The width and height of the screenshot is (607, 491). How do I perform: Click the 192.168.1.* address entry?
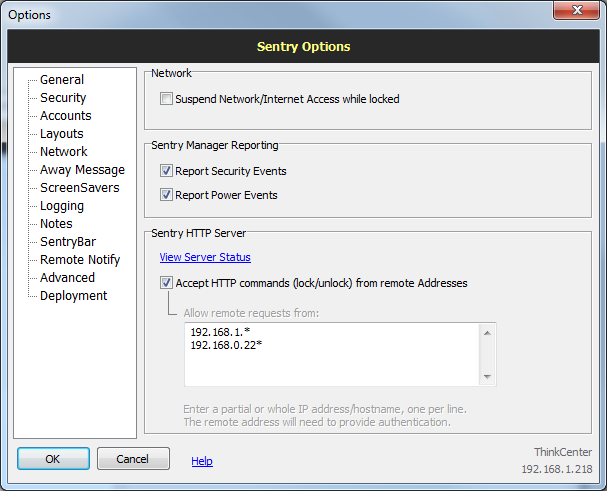[x=220, y=332]
